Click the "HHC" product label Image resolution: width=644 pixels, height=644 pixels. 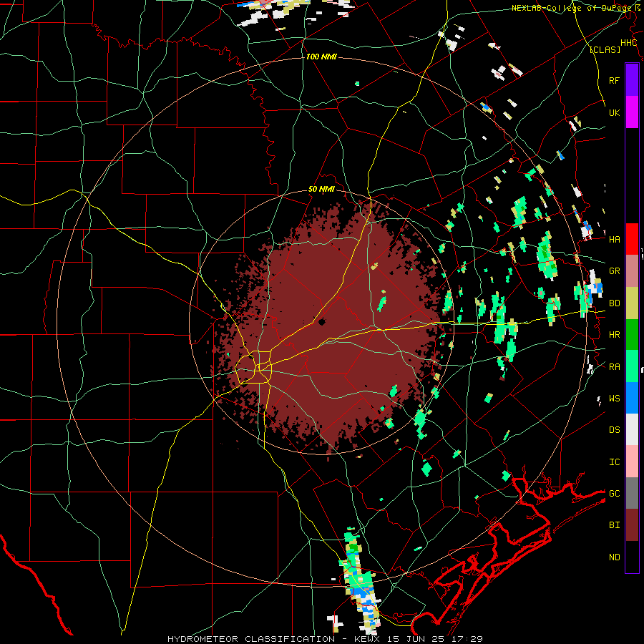(629, 43)
